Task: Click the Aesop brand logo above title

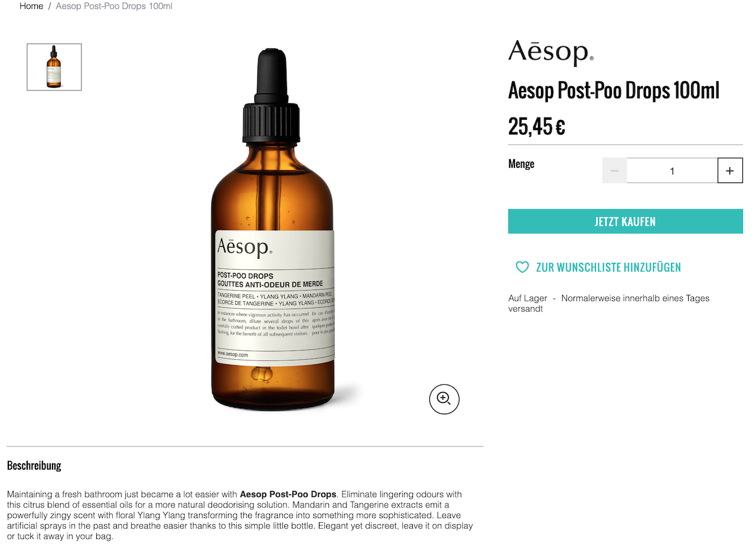Action: coord(551,53)
